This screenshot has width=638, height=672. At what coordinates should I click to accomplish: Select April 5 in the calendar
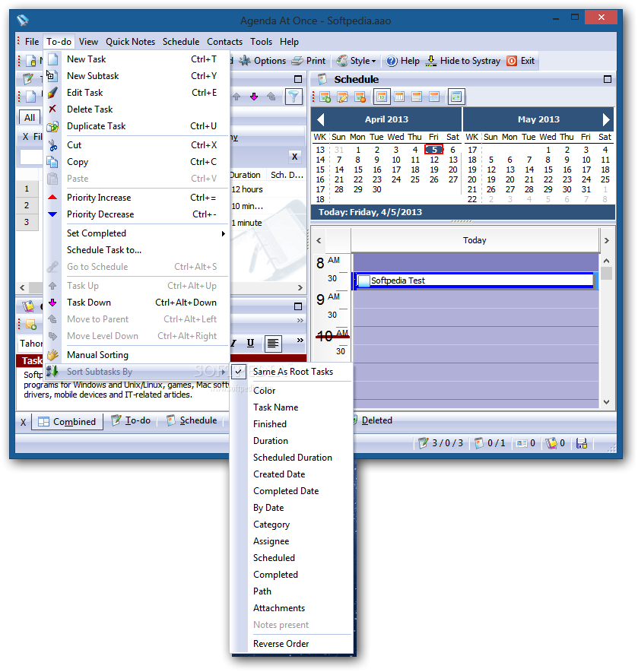tap(434, 150)
